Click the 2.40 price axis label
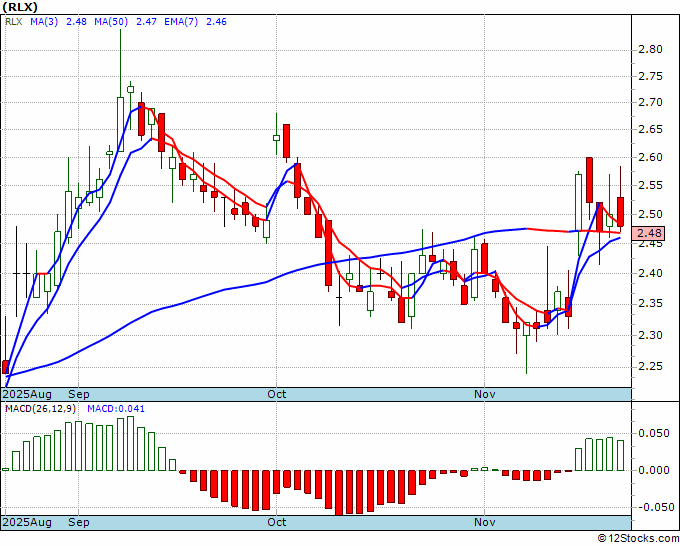680x546 pixels. (x=651, y=273)
